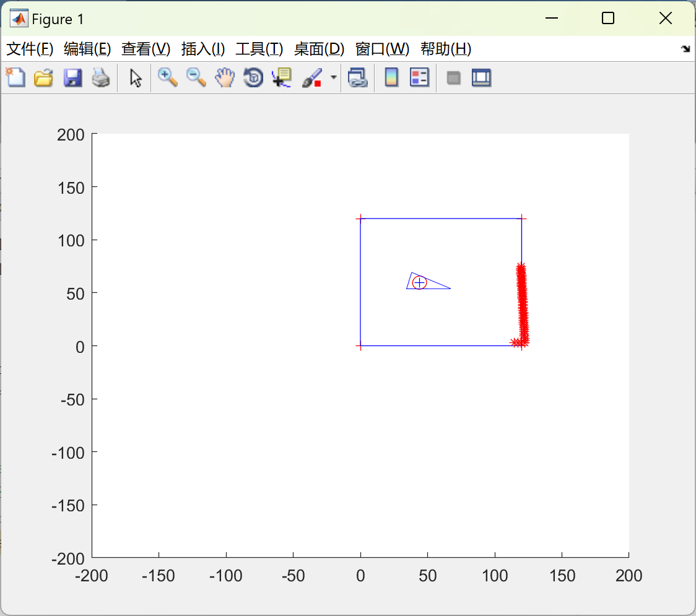
Task: Click the MATLAB logo in the title bar
Action: [x=19, y=18]
